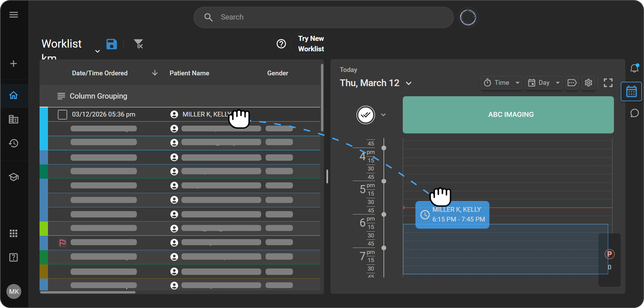The height and width of the screenshot is (308, 644).
Task: Toggle the calendar panel button
Action: point(631,92)
